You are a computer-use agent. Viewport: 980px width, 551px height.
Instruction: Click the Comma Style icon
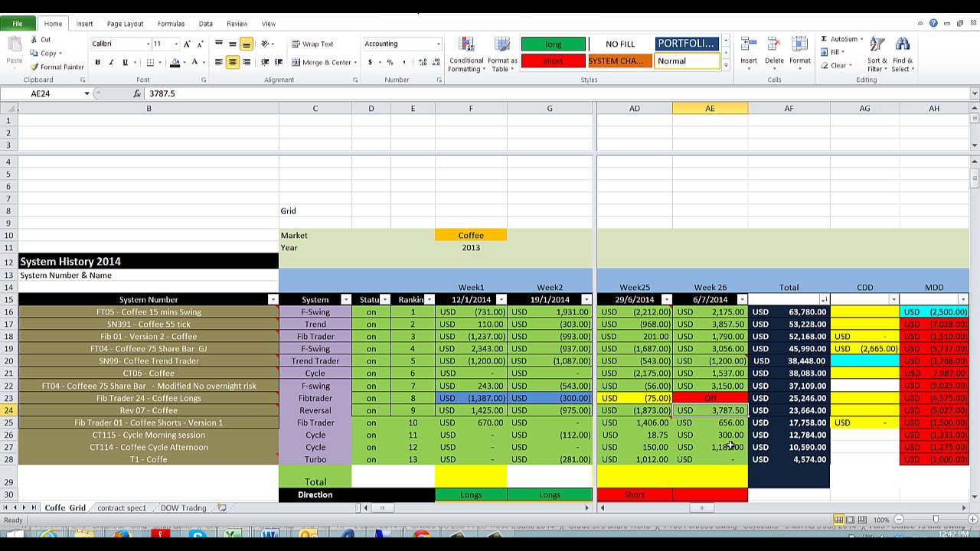point(403,62)
